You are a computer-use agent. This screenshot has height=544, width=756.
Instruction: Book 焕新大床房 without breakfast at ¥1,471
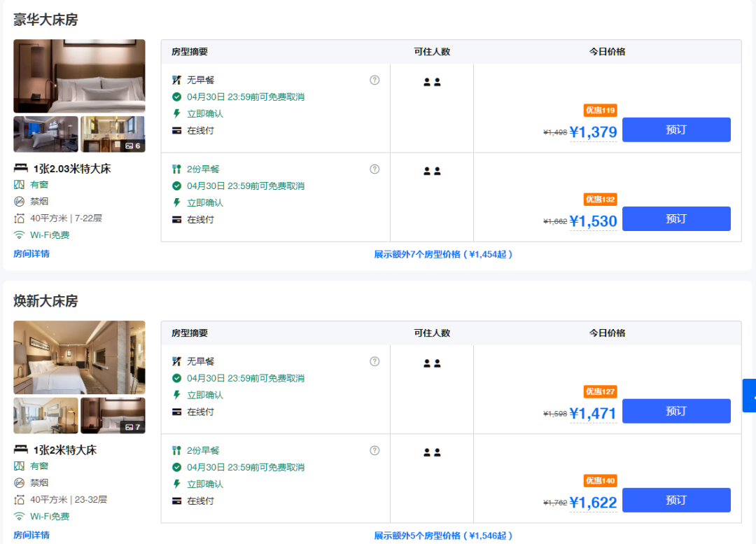click(x=675, y=412)
